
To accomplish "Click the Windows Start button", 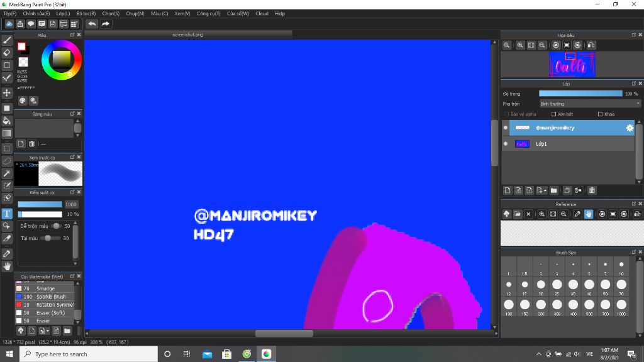I will pos(9,354).
